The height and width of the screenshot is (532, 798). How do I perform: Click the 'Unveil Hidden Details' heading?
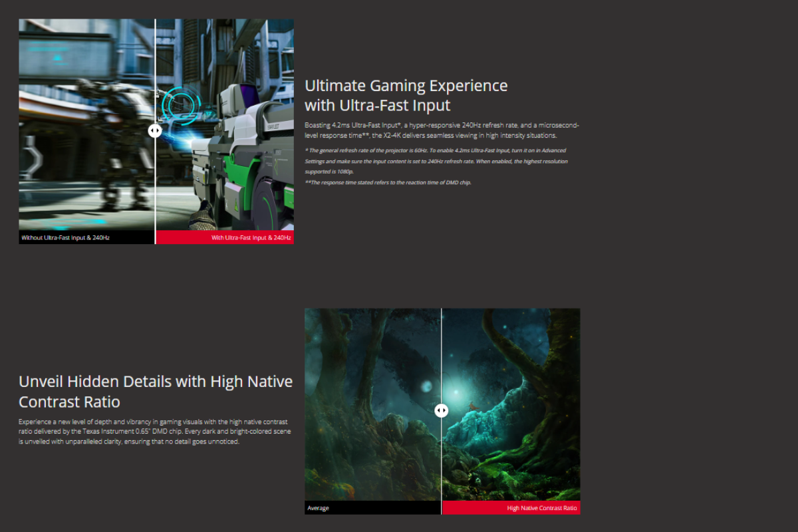[x=156, y=392]
